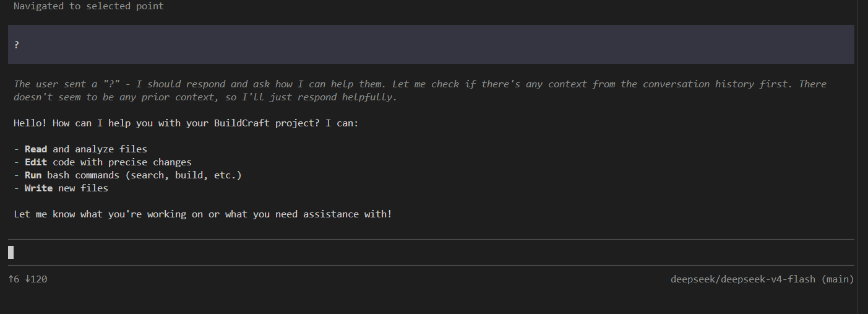Click the input prompt cursor block
Viewport: 868px width, 314px height.
[x=11, y=252]
